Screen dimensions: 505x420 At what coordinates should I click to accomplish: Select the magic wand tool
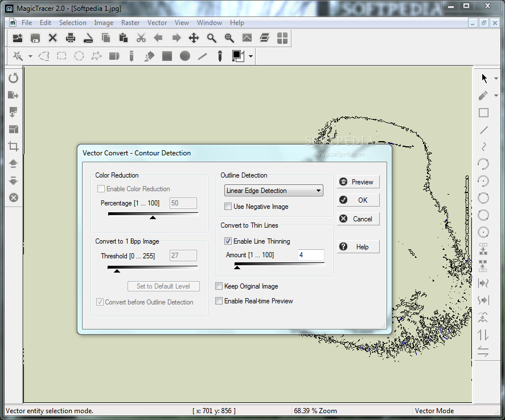[18, 56]
